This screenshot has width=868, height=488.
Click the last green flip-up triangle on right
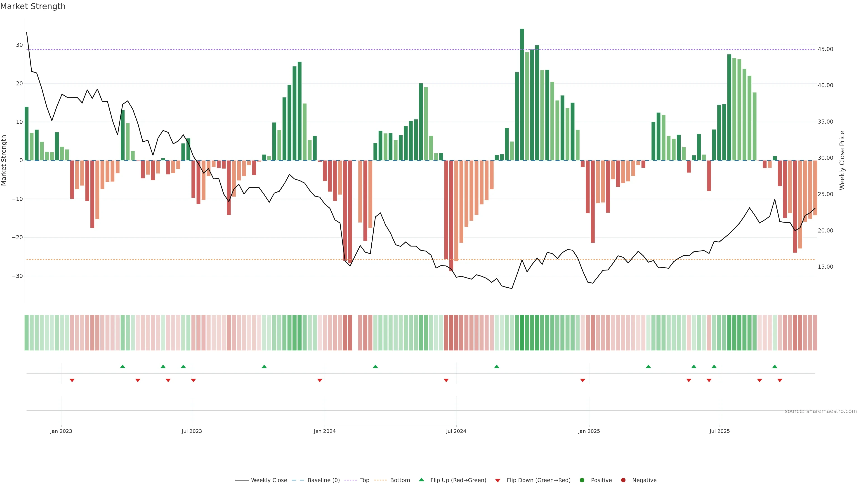coord(775,366)
